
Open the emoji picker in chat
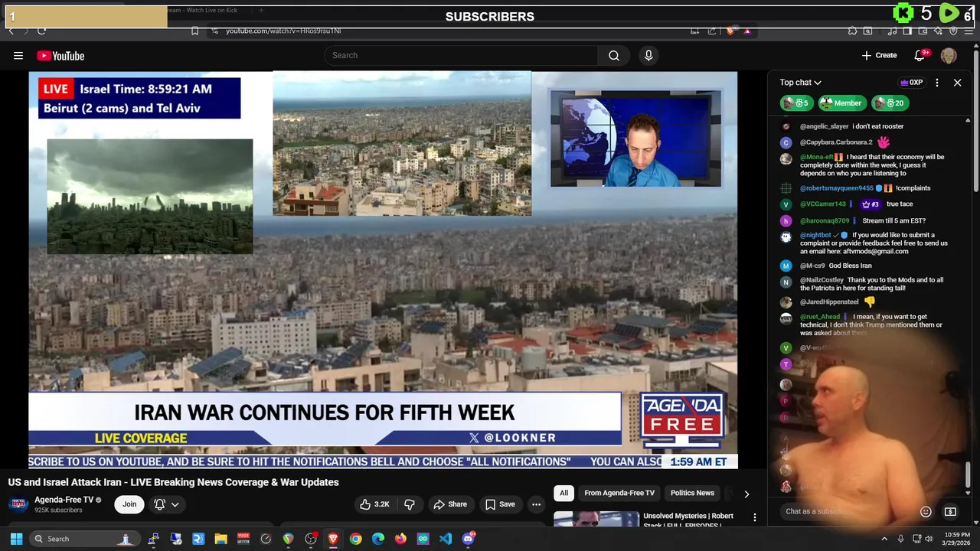click(x=926, y=511)
